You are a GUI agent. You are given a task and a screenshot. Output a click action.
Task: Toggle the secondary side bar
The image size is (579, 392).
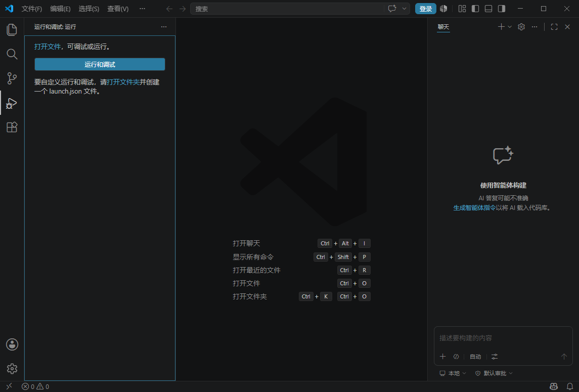pos(502,9)
